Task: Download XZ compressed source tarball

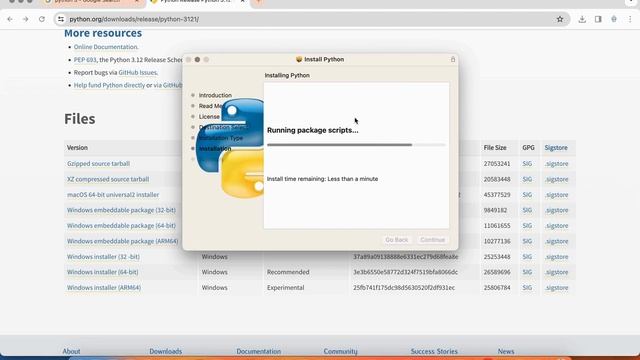Action: 108,179
